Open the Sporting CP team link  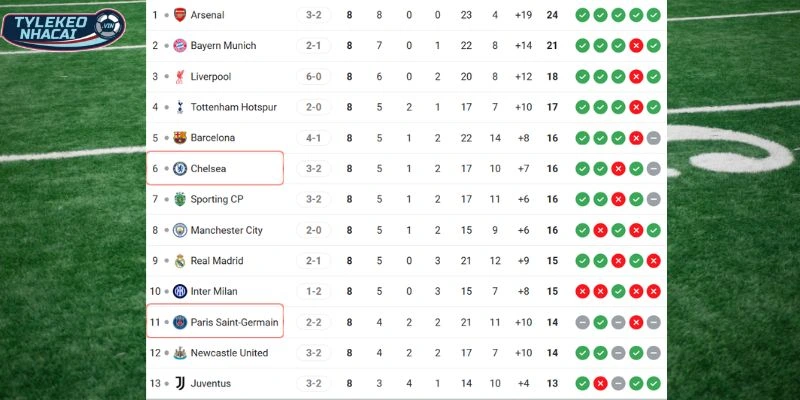216,200
